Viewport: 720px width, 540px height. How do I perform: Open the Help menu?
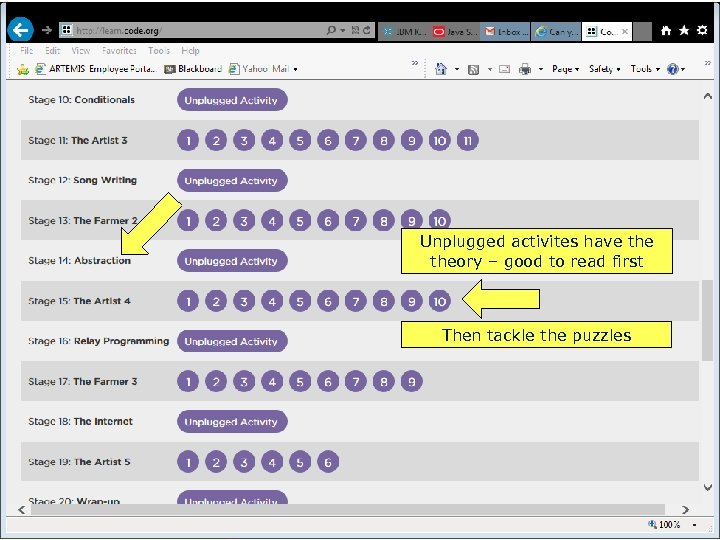click(x=190, y=51)
